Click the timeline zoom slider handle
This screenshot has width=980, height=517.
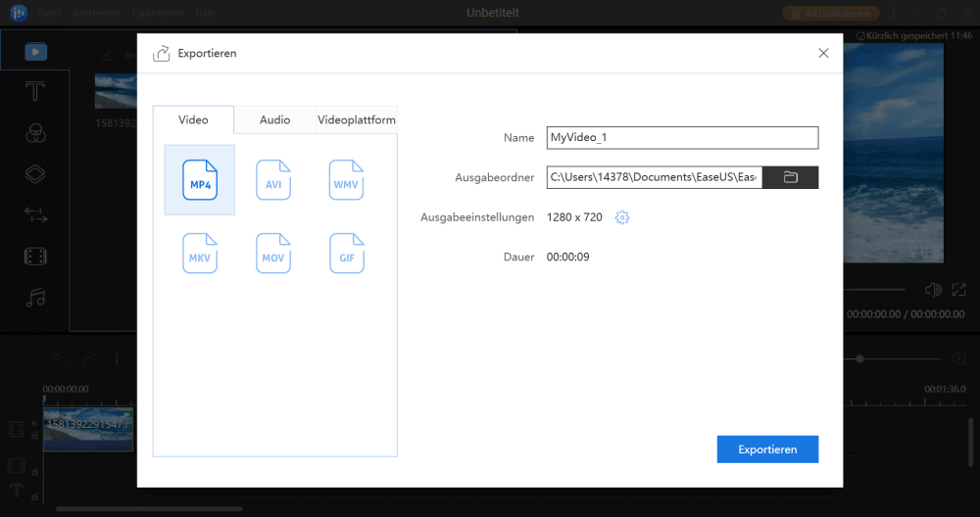[859, 359]
